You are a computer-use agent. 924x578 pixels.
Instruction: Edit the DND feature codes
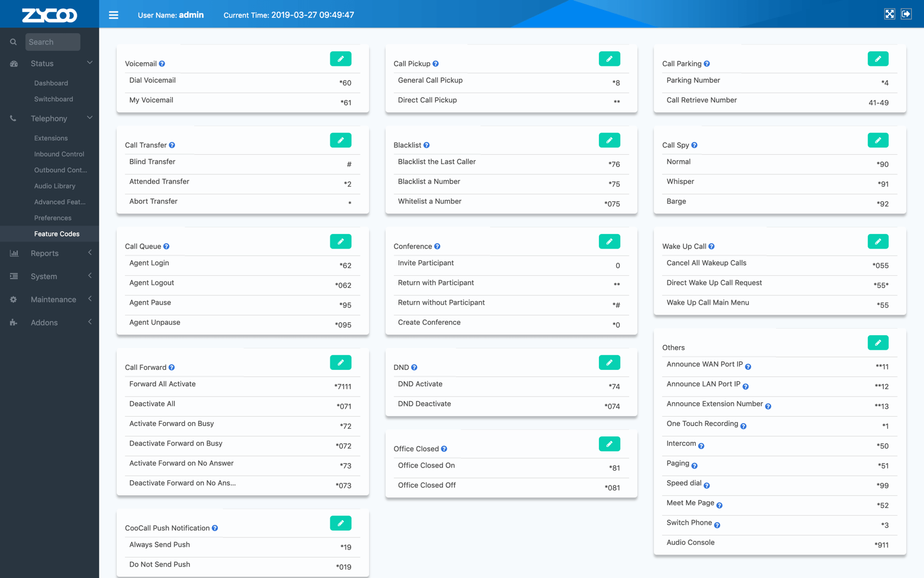coord(609,362)
